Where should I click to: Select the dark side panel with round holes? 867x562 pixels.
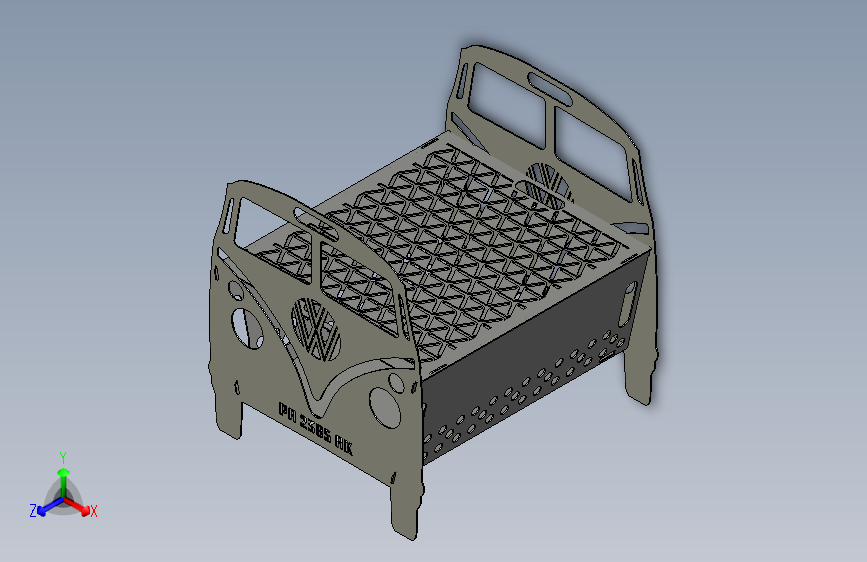(x=531, y=360)
